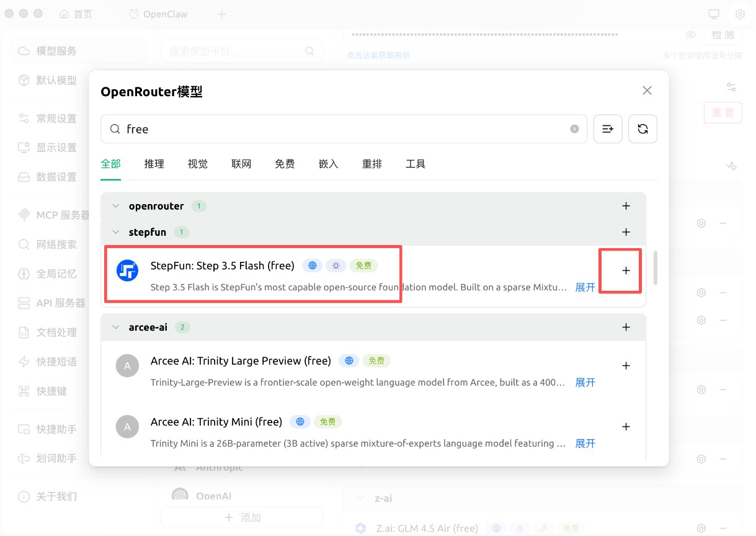Open 网络搜索 settings in the sidebar
This screenshot has height=536, width=756.
pos(51,244)
